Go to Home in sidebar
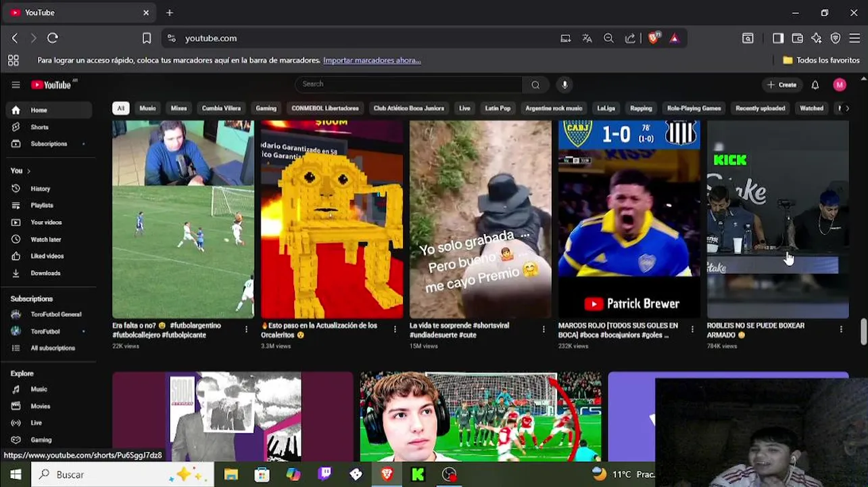 (48, 110)
